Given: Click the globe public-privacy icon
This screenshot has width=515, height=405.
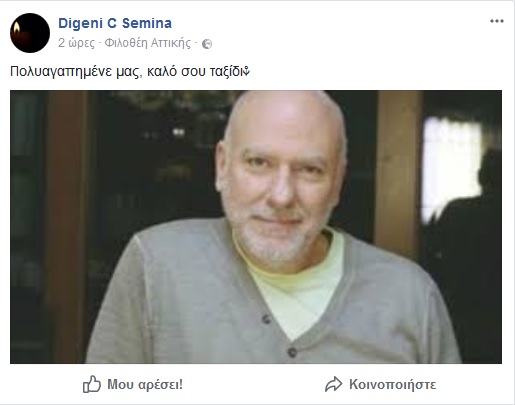Looking at the screenshot, I should [207, 44].
